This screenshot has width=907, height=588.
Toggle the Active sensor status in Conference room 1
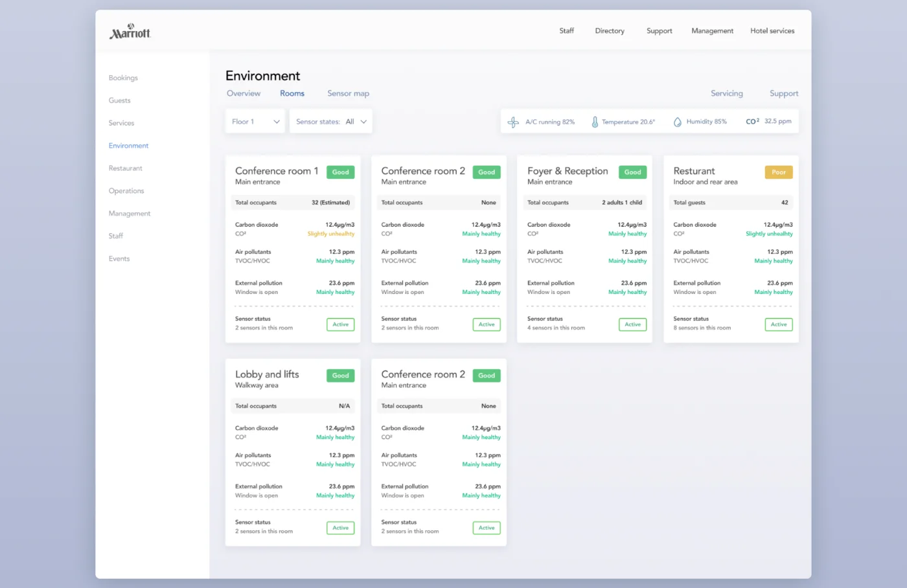340,324
